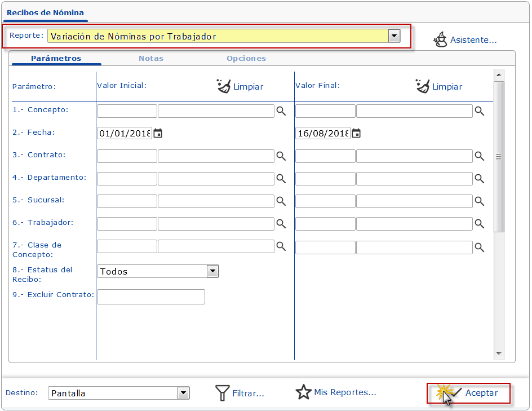Click the Trabajador initial value search magnifier
The width and height of the screenshot is (532, 411).
coord(281,224)
